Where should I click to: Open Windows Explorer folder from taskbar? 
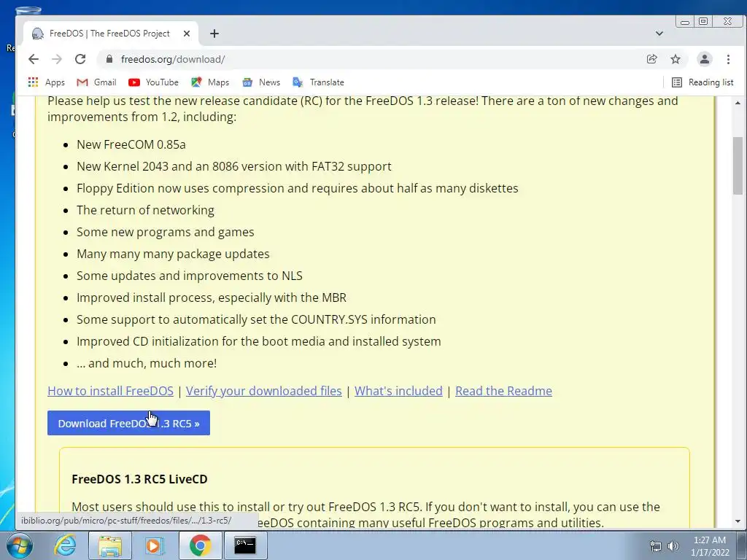pos(110,545)
